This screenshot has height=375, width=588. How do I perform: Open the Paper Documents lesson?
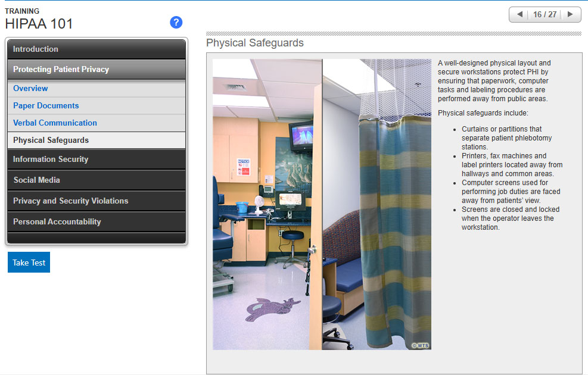(46, 106)
